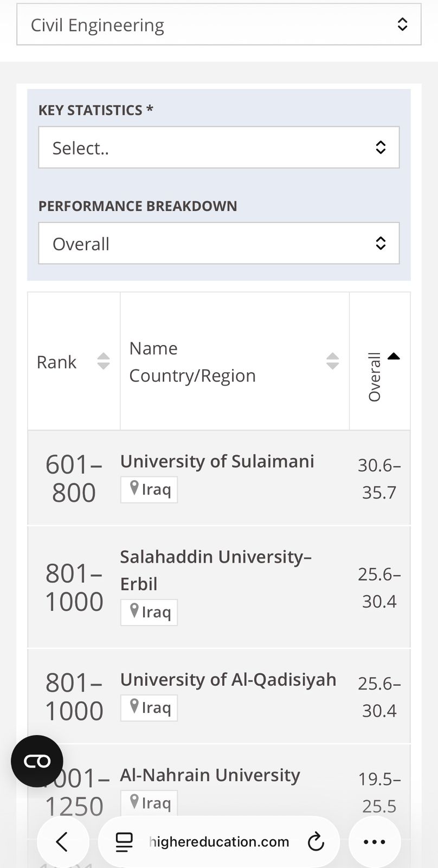Click the Iraq tag under Sulaimani

coord(149,490)
